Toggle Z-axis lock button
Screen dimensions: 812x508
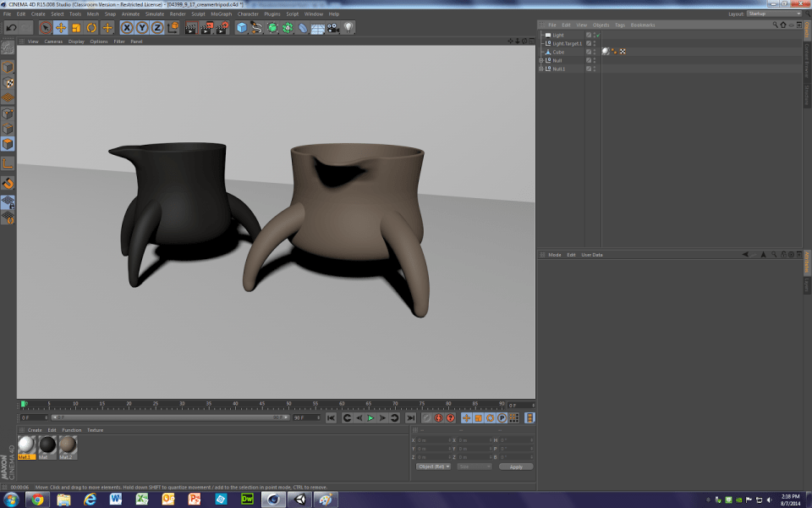(x=156, y=28)
